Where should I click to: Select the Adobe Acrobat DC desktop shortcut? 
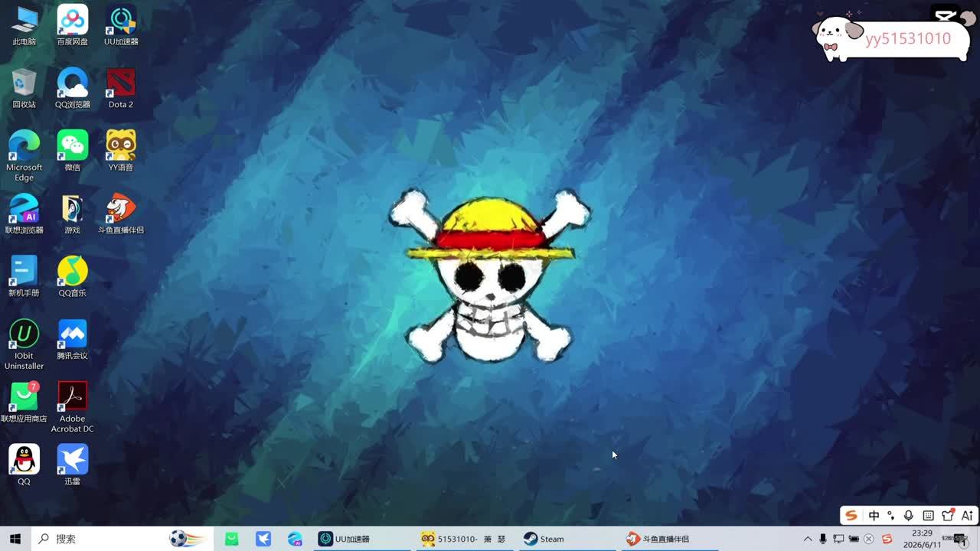(72, 407)
